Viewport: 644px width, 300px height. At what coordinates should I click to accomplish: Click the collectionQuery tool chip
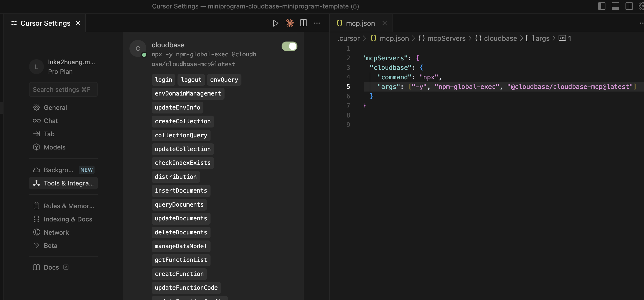pyautogui.click(x=181, y=135)
